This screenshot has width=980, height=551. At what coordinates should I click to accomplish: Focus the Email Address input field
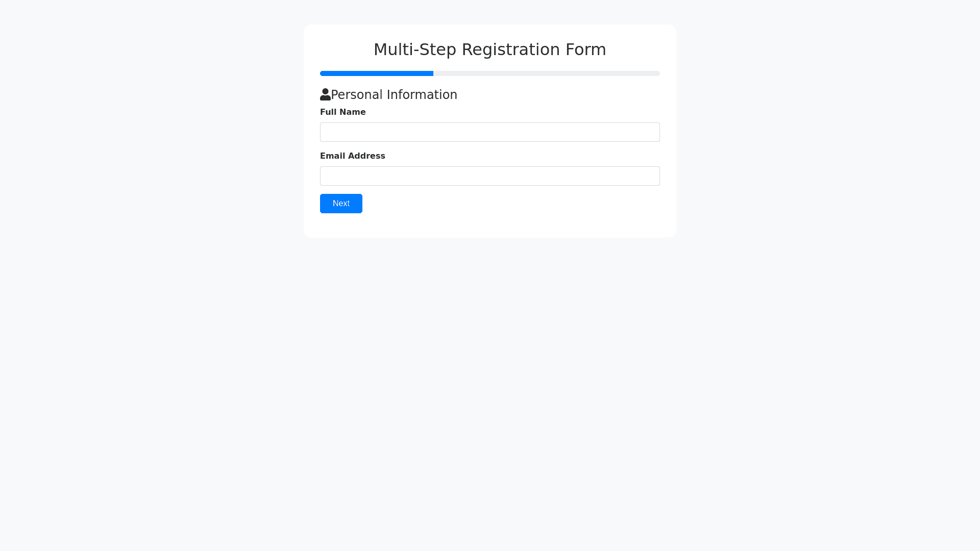coord(489,176)
